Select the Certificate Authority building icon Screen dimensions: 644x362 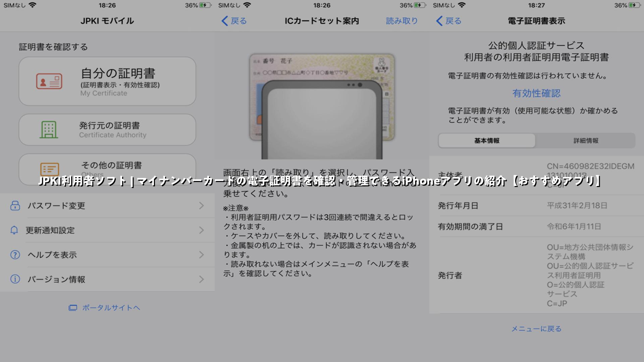pyautogui.click(x=49, y=130)
